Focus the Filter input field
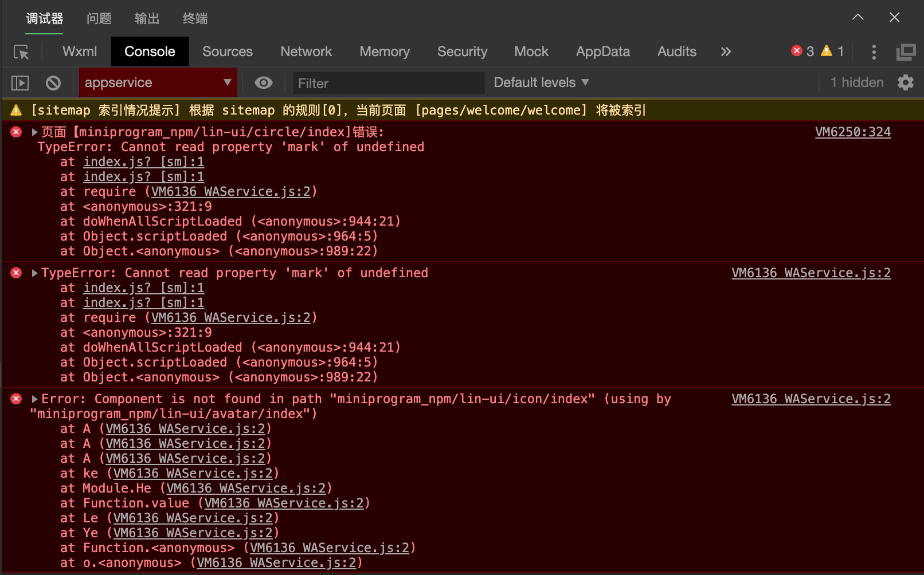The width and height of the screenshot is (924, 575). (389, 83)
